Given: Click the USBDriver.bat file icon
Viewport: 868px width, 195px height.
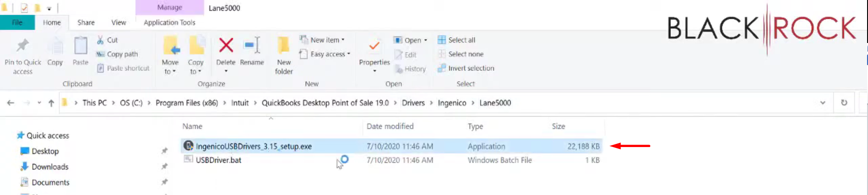Looking at the screenshot, I should coord(188,159).
